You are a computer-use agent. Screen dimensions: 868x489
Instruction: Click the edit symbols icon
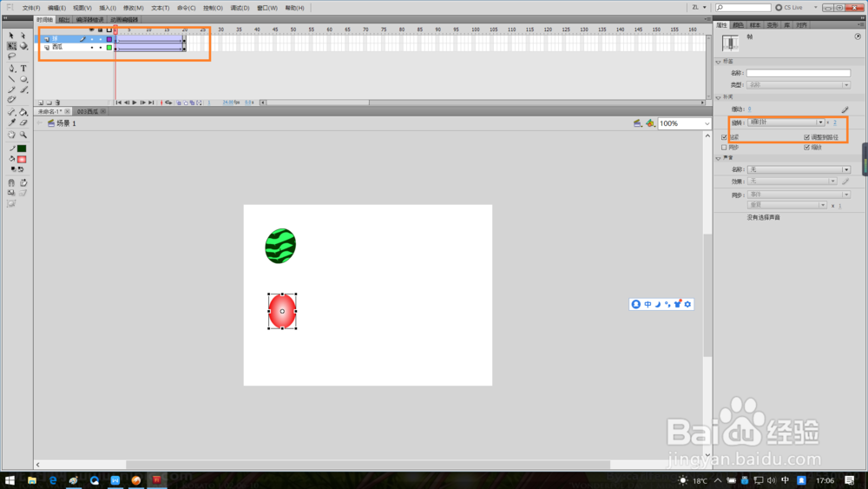point(650,123)
